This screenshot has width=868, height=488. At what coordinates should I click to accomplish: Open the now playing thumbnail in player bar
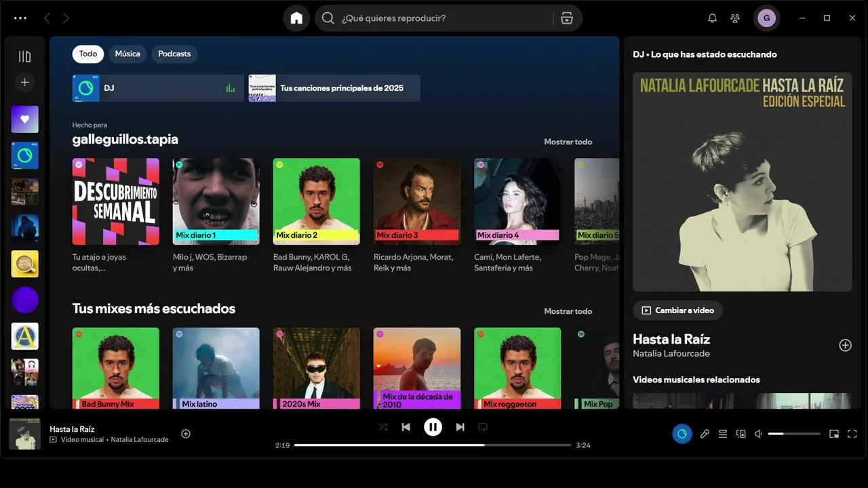pos(25,434)
